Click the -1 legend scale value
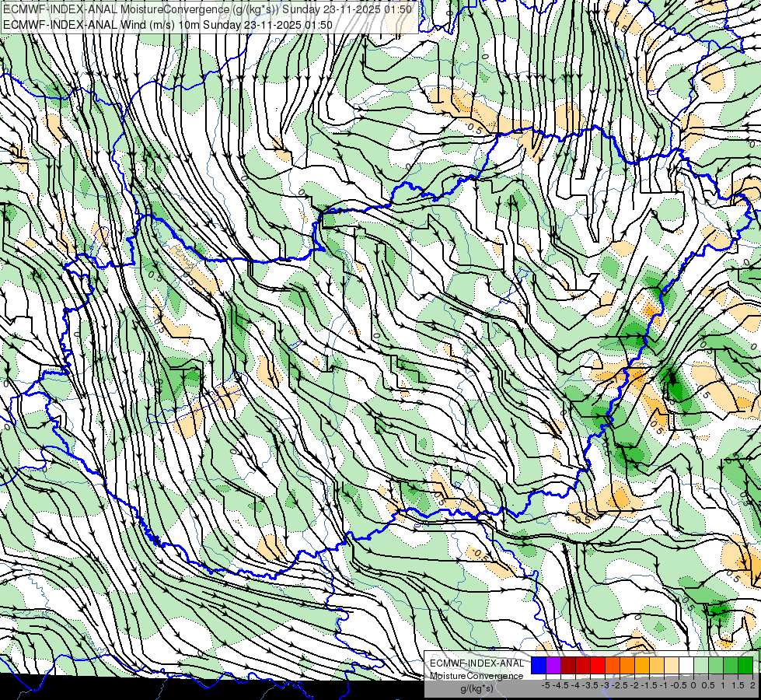The width and height of the screenshot is (761, 700). pos(664,685)
